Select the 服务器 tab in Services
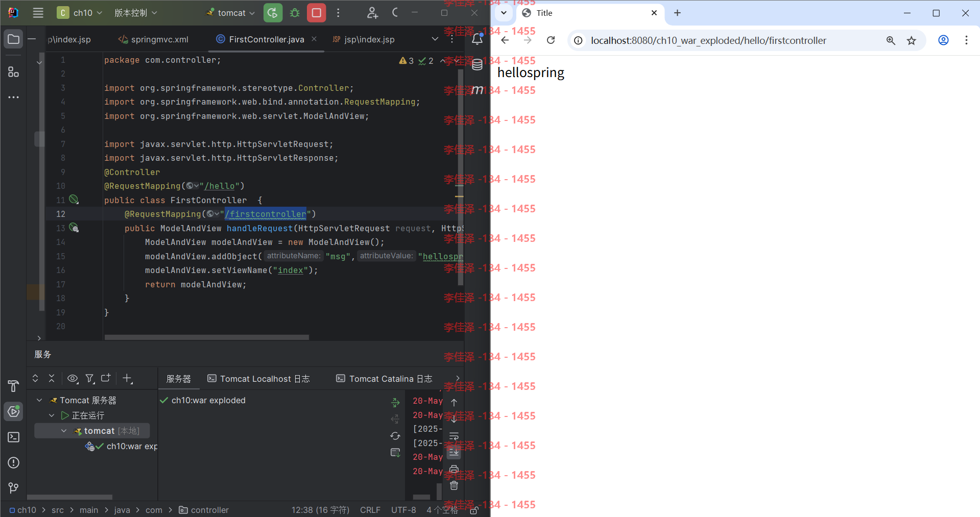Screen dimensions: 980x517 pos(179,379)
